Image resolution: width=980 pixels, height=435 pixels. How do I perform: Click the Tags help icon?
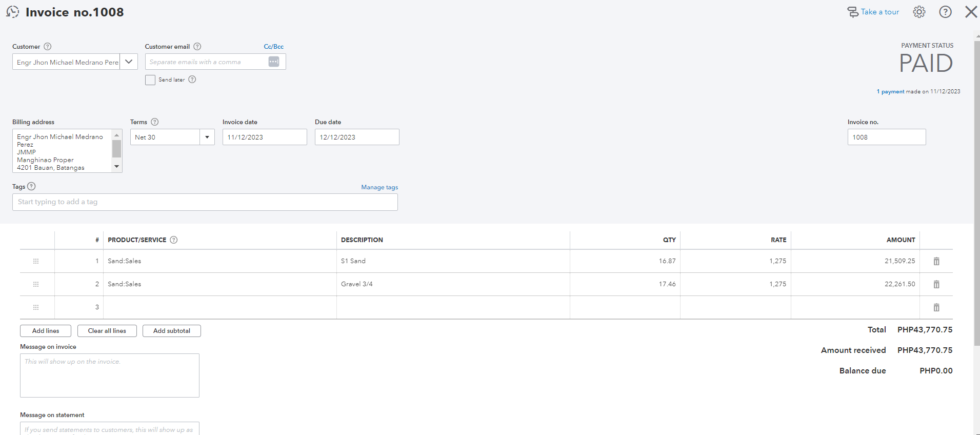[31, 186]
